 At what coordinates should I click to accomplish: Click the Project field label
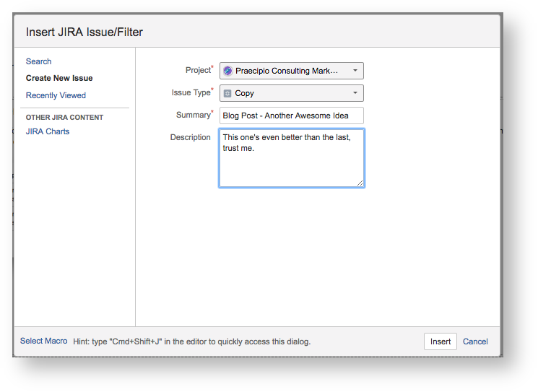pyautogui.click(x=199, y=70)
